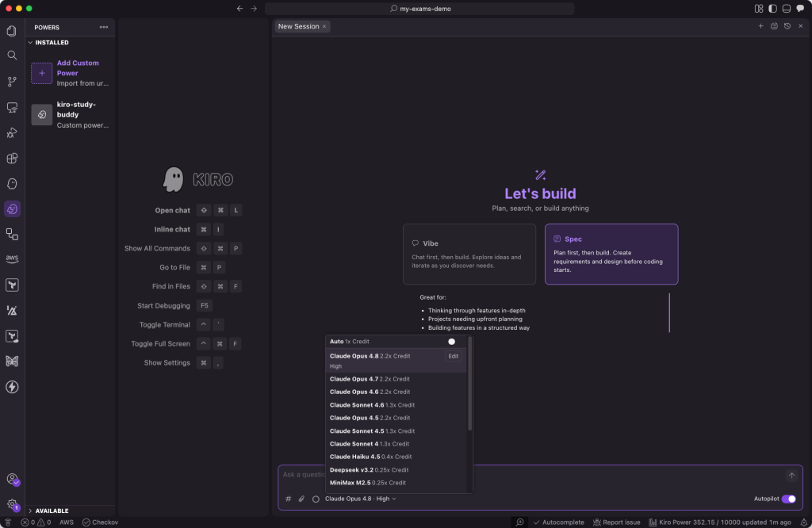Select Claude Sonnet 4.6 model
This screenshot has width=812, height=528.
(x=396, y=405)
